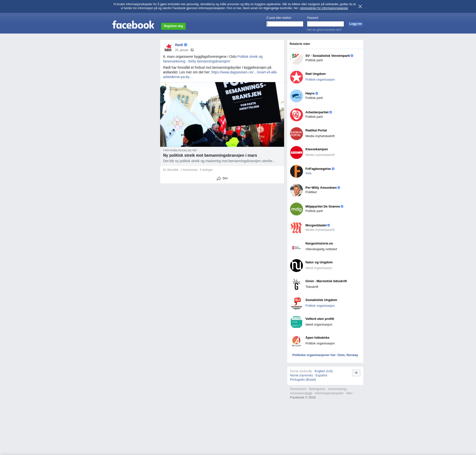Click the Miljøpartiet De Grønne mdg logo
The width and height of the screenshot is (476, 455).
297,209
